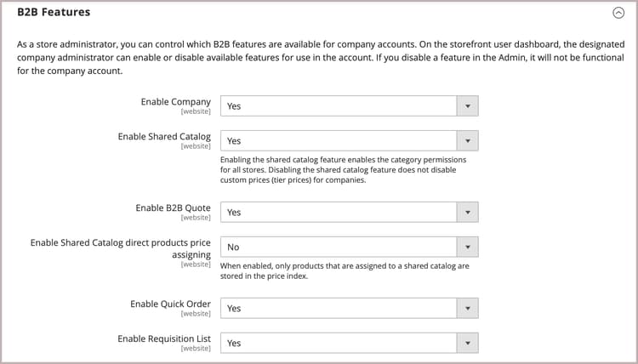Screen dimensions: 638x364
Task: Click the Enable Shared Catalog arrow button
Action: click(467, 141)
